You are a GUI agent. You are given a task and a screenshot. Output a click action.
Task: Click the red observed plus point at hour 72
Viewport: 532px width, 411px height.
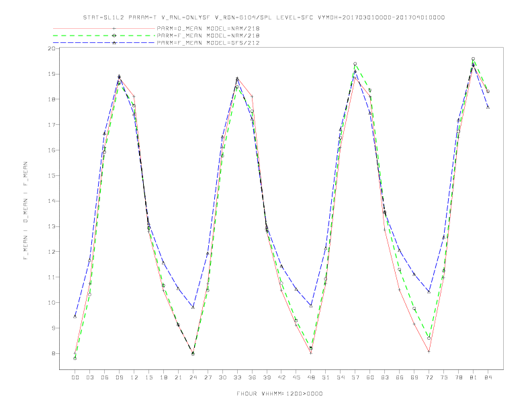[x=429, y=352]
